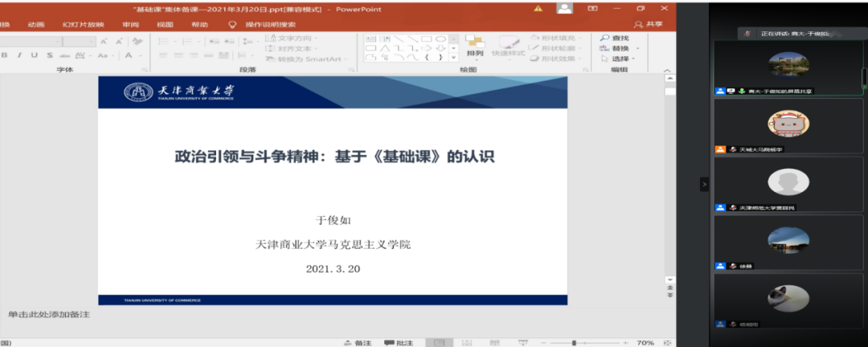Click the slide title text

(x=334, y=157)
